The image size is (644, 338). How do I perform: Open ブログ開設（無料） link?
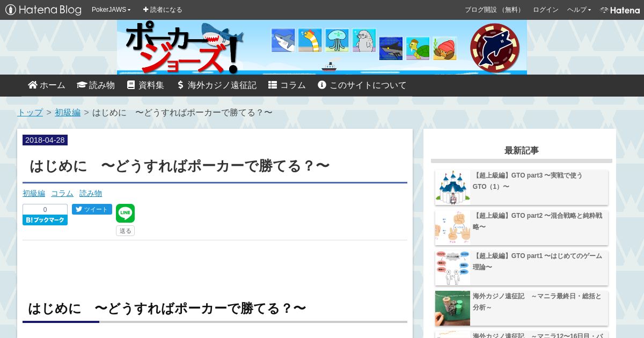tap(493, 10)
